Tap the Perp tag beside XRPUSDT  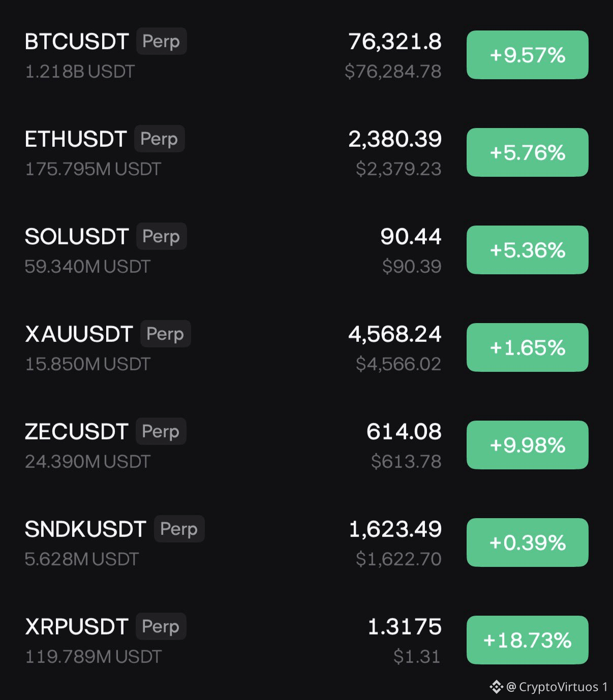tap(161, 626)
